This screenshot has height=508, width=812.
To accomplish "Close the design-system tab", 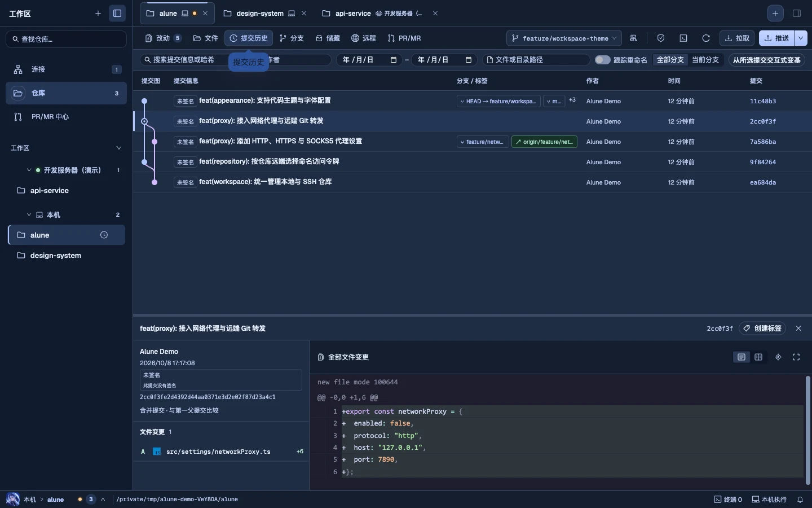I will [x=304, y=13].
